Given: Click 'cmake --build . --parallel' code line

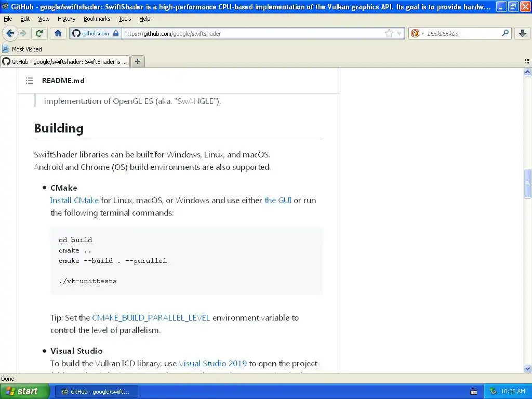Looking at the screenshot, I should coord(113,261).
